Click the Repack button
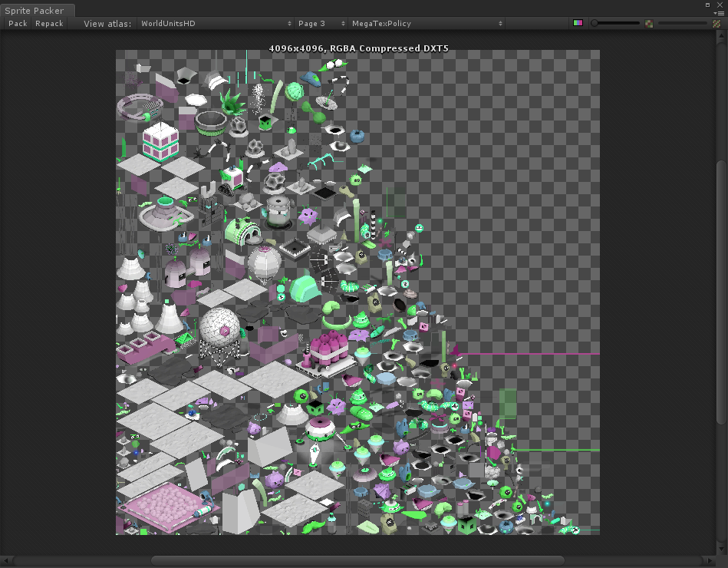The width and height of the screenshot is (728, 568). pyautogui.click(x=48, y=23)
